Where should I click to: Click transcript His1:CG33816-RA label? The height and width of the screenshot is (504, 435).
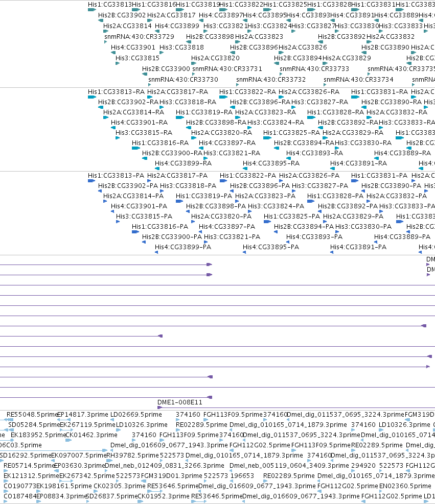(x=160, y=142)
